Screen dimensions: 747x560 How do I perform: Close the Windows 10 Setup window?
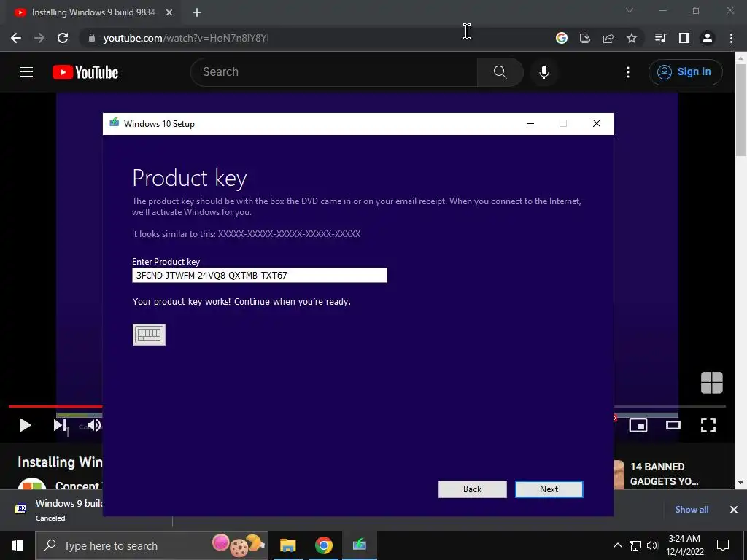[597, 124]
